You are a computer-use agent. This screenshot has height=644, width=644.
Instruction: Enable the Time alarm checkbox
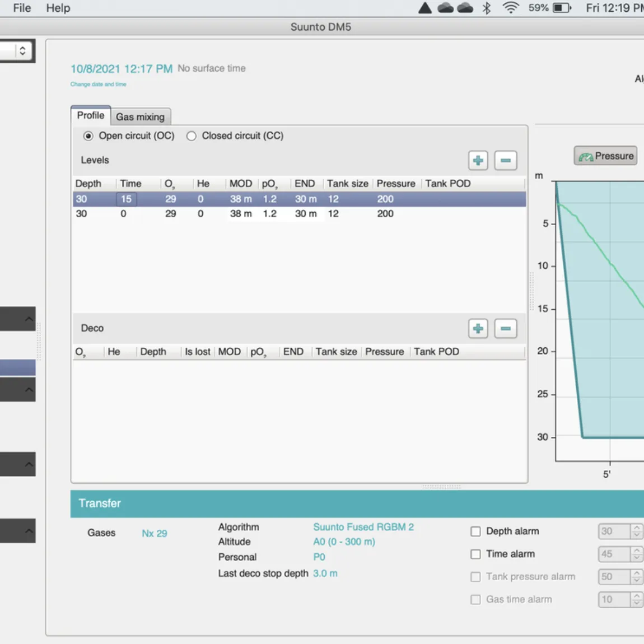click(475, 554)
